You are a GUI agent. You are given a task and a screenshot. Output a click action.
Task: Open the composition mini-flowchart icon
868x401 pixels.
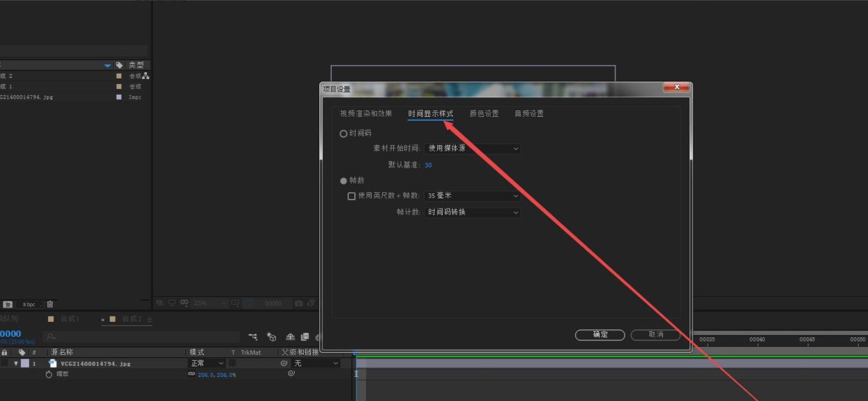click(252, 337)
